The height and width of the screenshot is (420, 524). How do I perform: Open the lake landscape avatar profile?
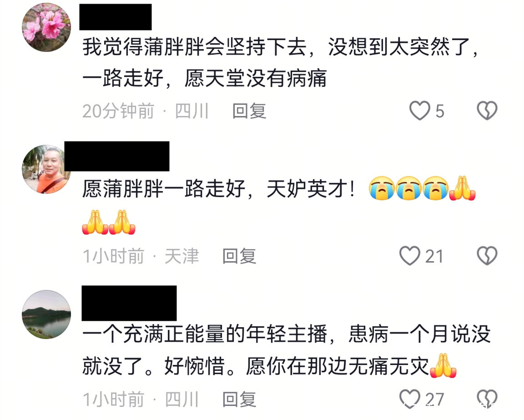tap(46, 314)
